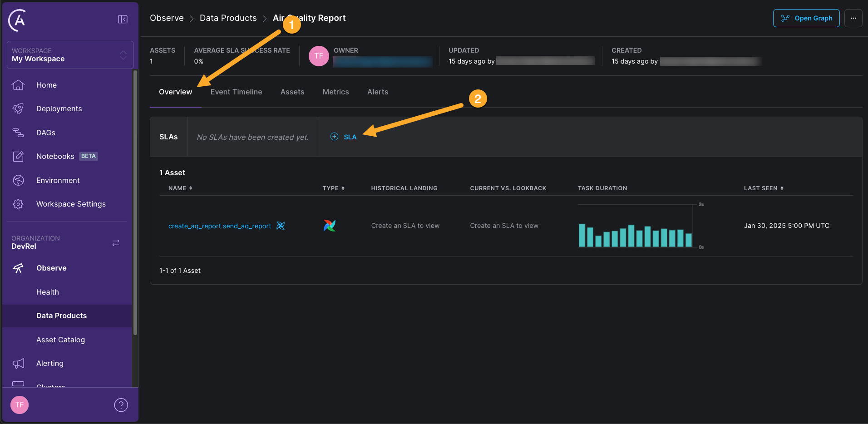Open the three-dot options menu
868x424 pixels.
point(853,18)
